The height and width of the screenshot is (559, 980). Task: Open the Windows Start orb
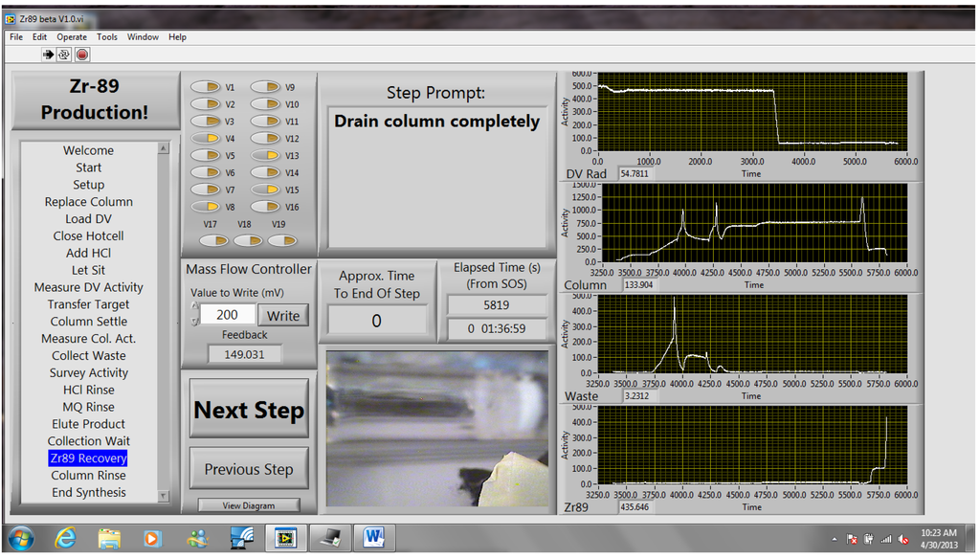21,538
